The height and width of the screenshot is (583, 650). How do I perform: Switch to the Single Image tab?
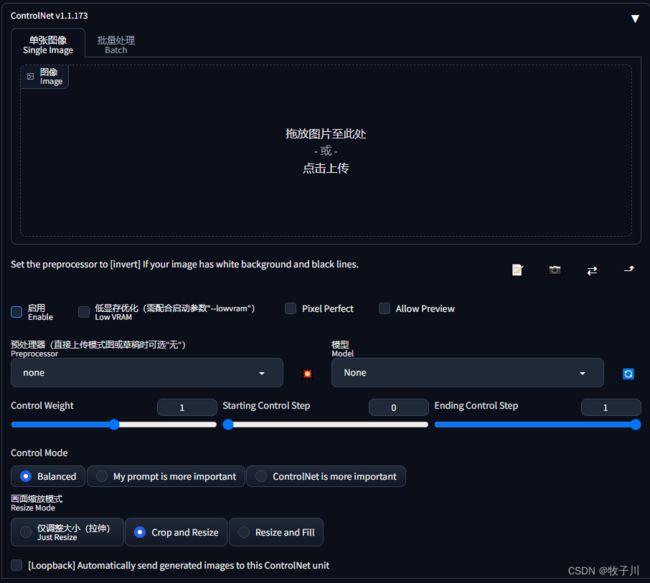[48, 45]
